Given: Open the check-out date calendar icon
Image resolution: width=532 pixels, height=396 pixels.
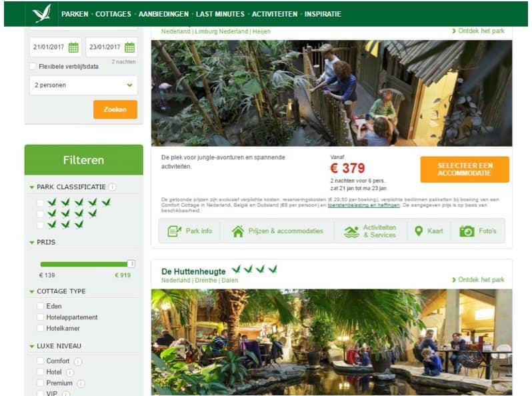Looking at the screenshot, I should (129, 47).
